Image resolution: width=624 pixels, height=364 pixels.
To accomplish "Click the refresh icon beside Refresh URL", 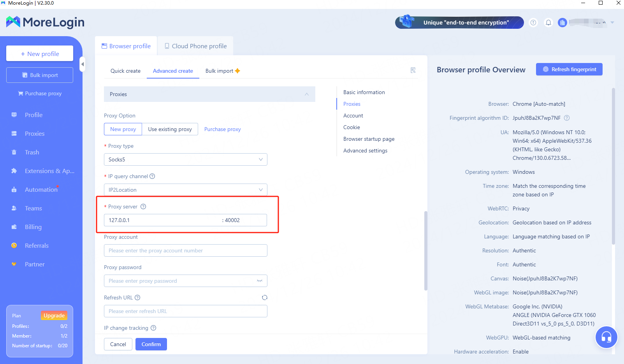I will pos(265,297).
